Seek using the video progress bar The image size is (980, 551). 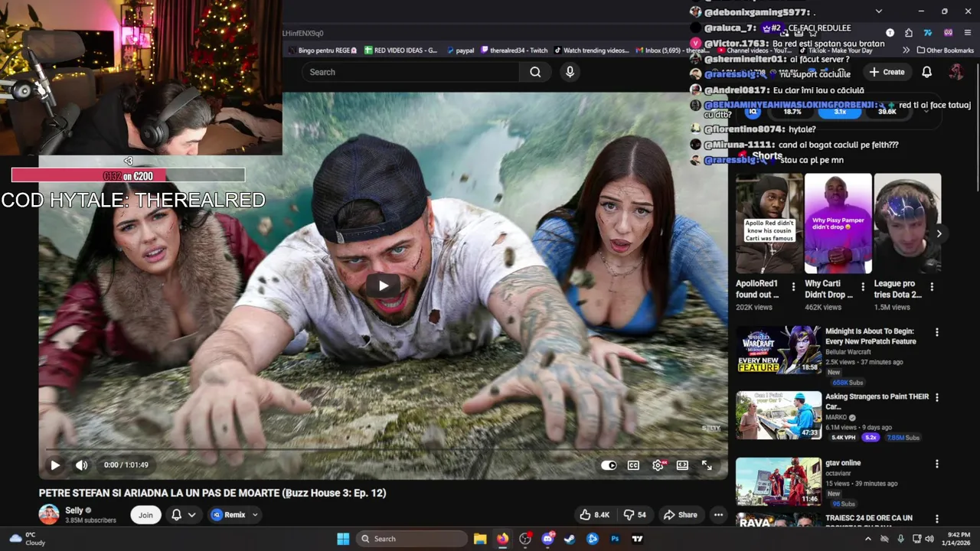coord(383,449)
